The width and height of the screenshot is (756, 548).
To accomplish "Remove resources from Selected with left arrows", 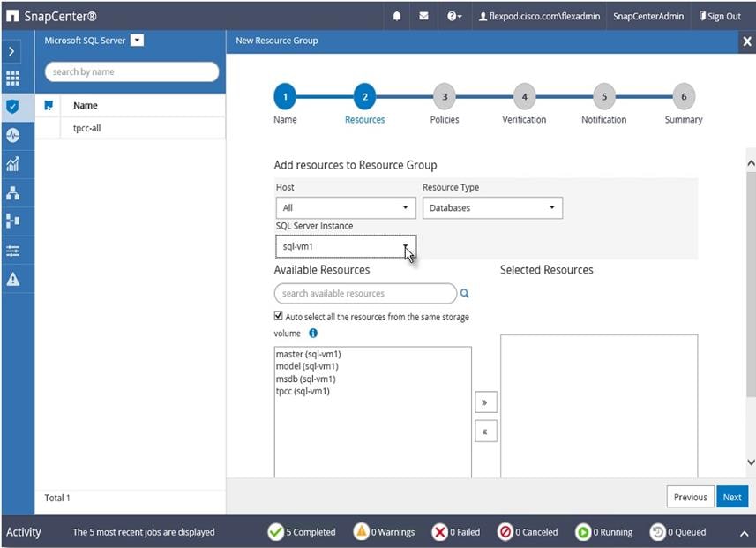I will 485,432.
